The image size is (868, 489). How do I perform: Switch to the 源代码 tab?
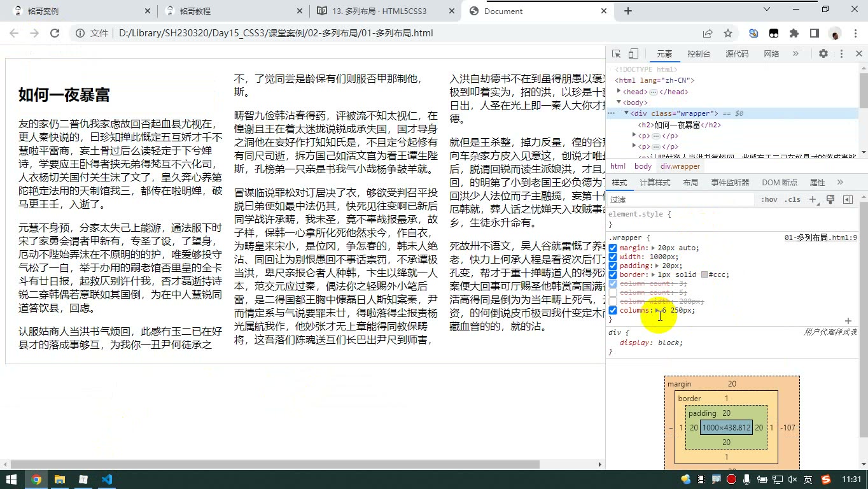coord(737,54)
